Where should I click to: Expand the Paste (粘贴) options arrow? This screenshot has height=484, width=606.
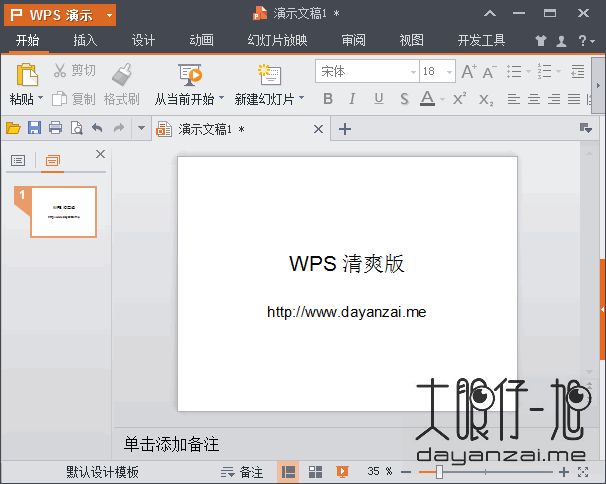pyautogui.click(x=40, y=98)
